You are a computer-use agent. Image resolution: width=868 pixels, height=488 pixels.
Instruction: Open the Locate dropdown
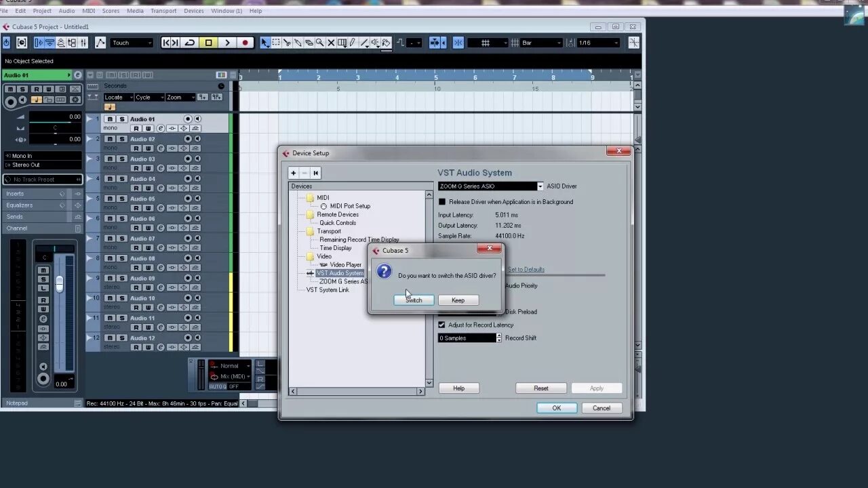[x=118, y=98]
